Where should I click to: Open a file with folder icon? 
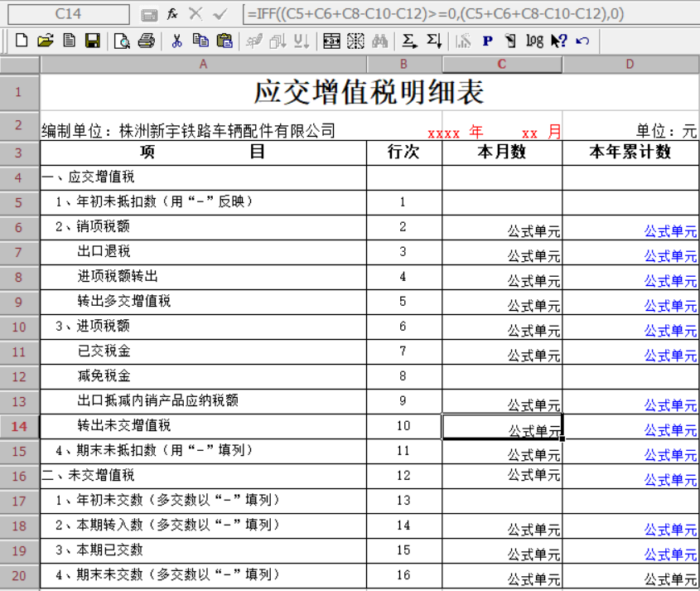(45, 41)
